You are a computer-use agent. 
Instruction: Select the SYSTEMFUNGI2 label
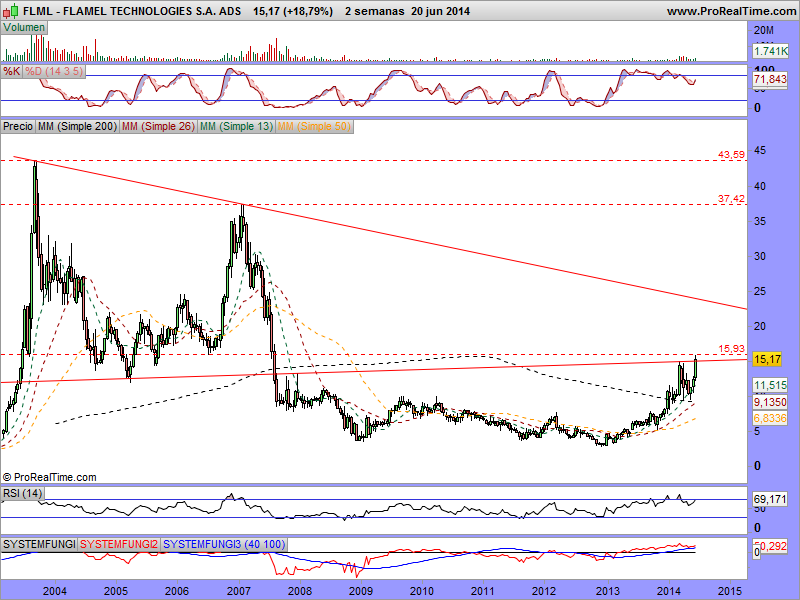tap(119, 544)
